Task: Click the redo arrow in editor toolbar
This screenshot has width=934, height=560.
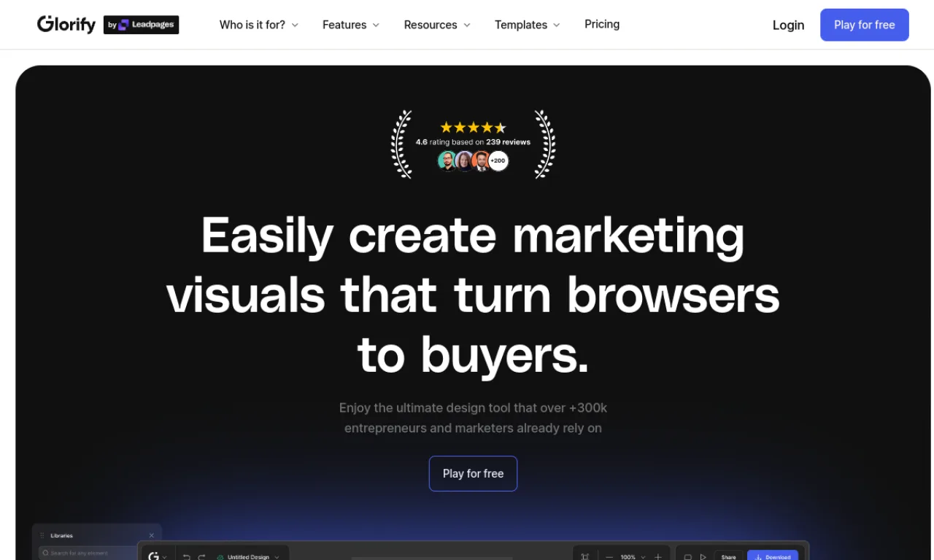Action: [202, 557]
